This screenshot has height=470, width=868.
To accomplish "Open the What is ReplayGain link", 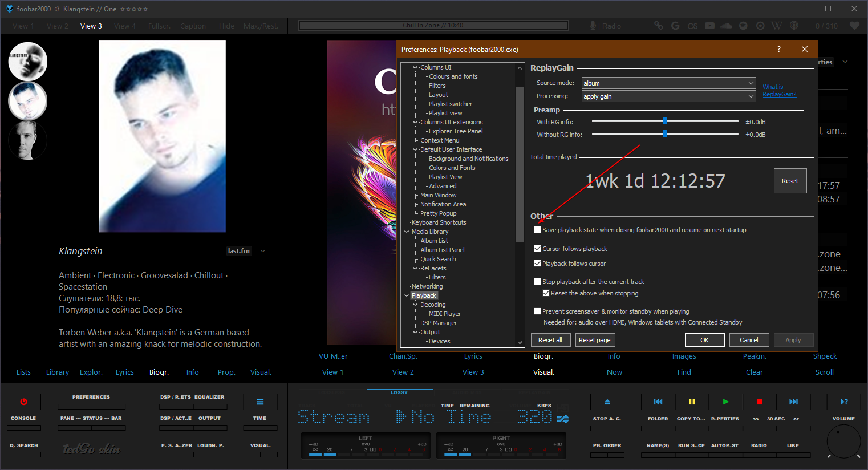I will [x=778, y=91].
